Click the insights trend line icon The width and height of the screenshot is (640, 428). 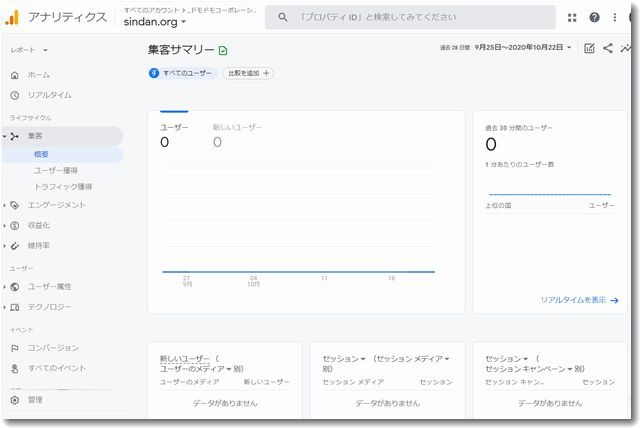tap(626, 48)
